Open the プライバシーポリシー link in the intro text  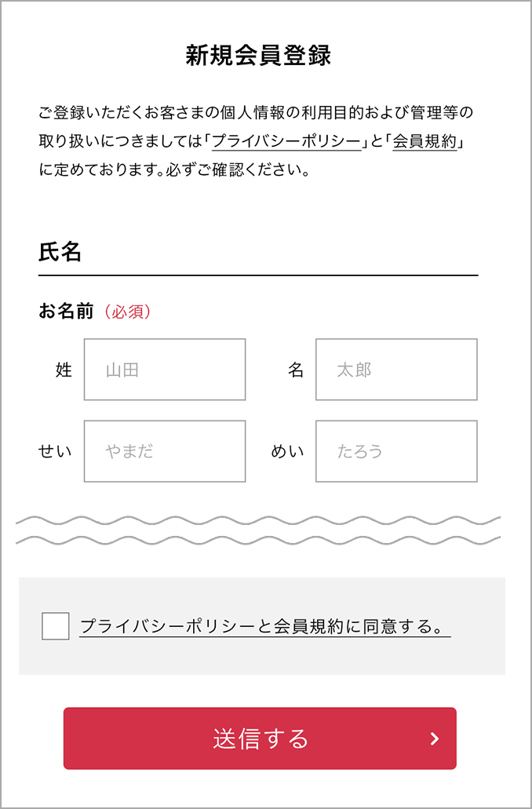pos(286,141)
